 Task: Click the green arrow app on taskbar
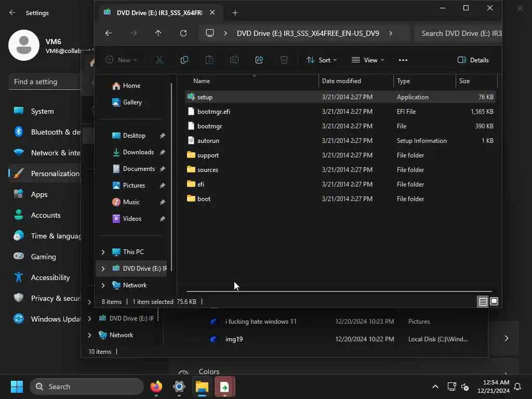(x=224, y=387)
